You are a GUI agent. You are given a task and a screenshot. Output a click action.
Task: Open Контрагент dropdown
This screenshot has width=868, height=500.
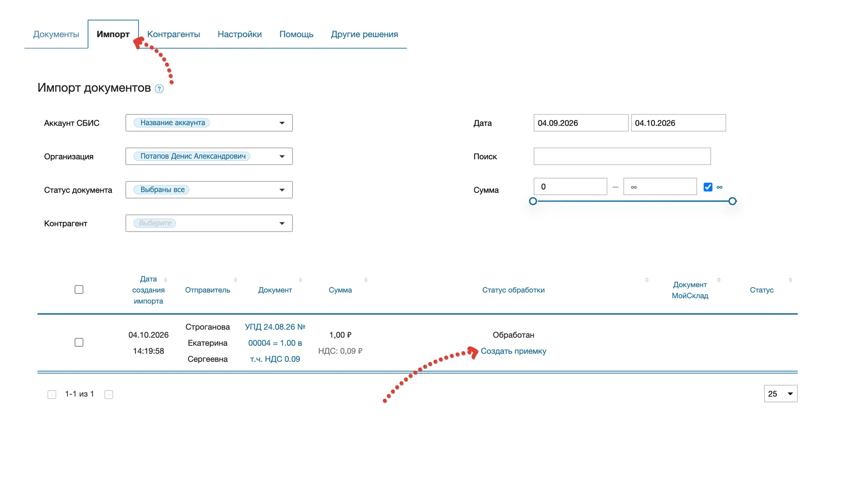[x=209, y=223]
